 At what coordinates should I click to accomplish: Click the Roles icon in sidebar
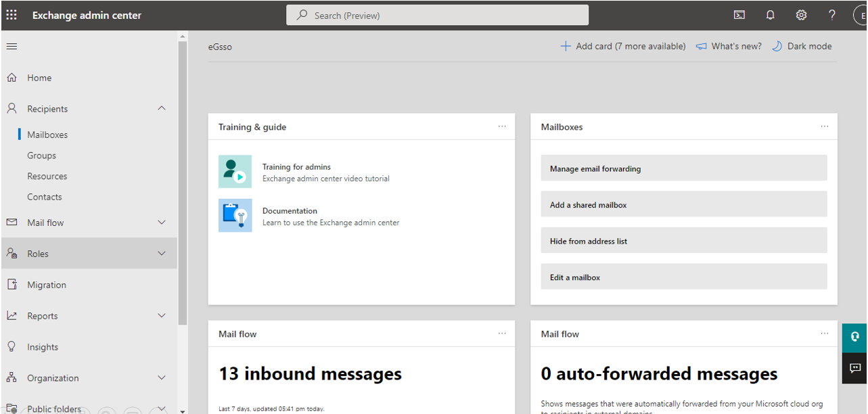(12, 253)
